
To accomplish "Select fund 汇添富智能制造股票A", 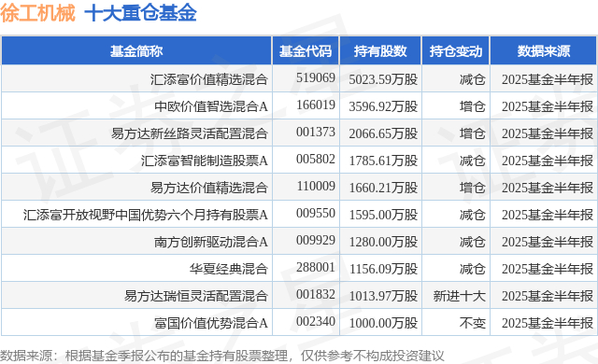I will [204, 161].
